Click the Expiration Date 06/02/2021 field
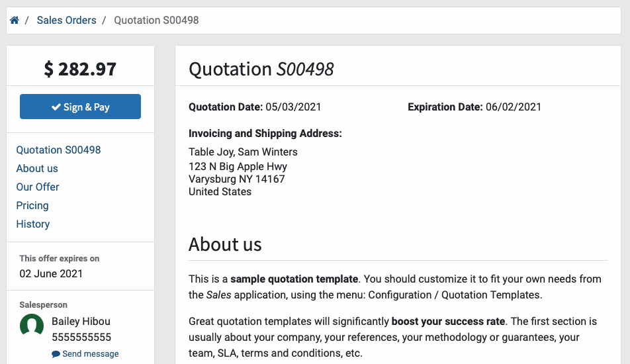 pyautogui.click(x=474, y=107)
